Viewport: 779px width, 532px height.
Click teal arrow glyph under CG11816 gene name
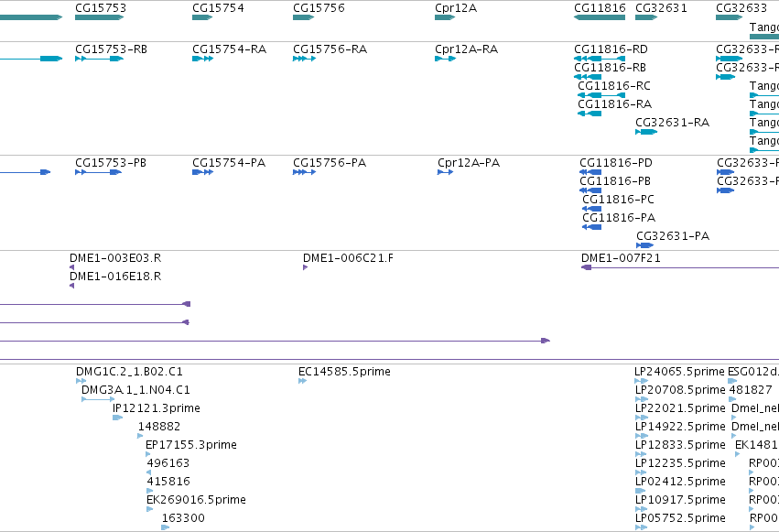tap(600, 17)
